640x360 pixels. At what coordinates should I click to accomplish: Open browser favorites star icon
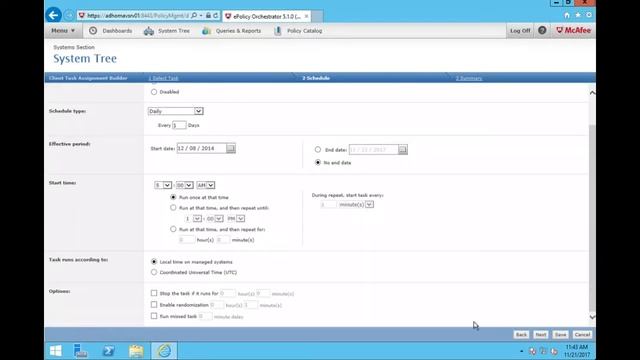point(578,15)
